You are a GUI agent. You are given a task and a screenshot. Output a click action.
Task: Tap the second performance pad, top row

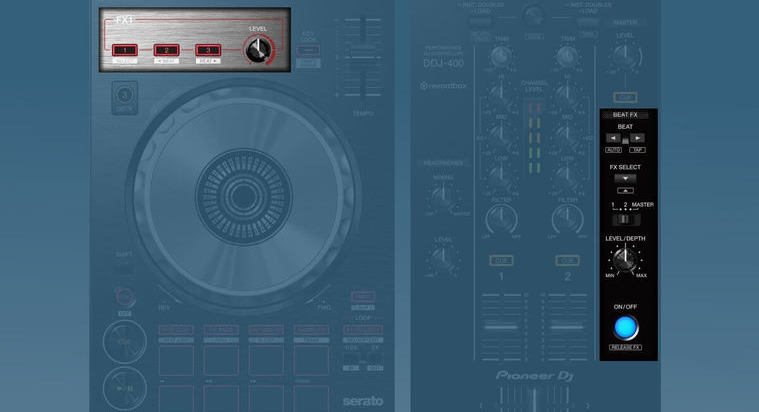coord(221,361)
